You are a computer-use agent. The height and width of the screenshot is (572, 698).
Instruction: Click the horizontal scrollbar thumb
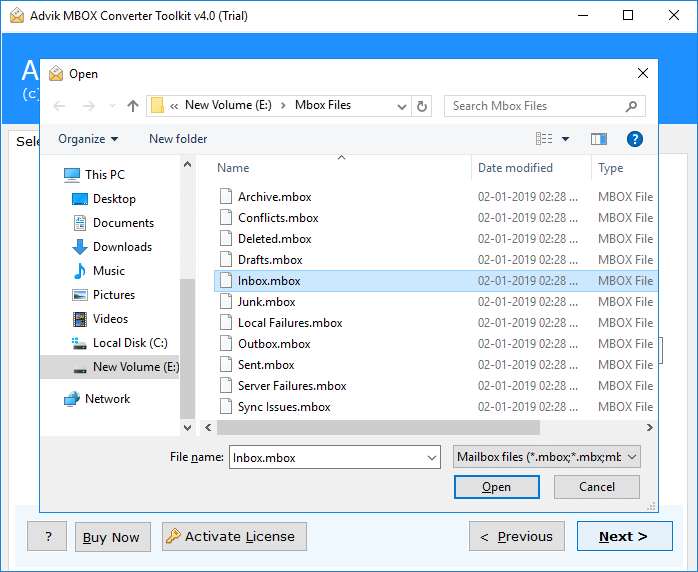pos(378,427)
